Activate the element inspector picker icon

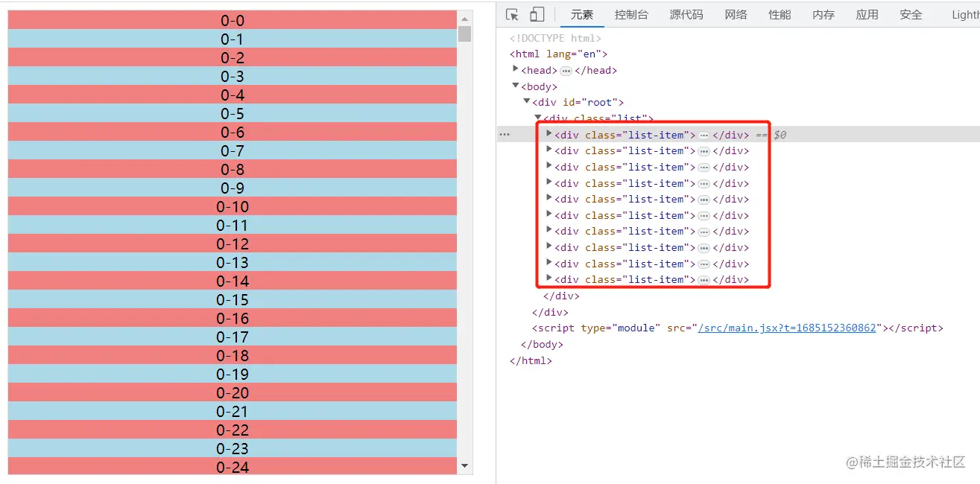(x=512, y=15)
